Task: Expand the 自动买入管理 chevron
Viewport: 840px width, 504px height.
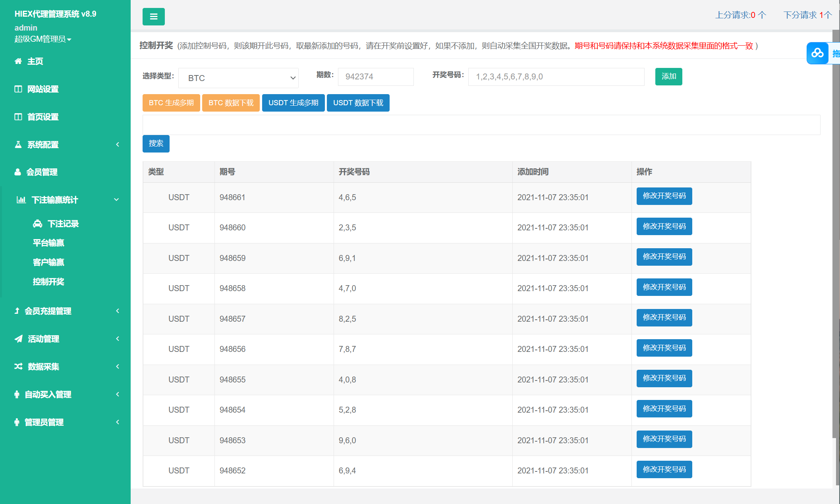Action: click(x=118, y=394)
